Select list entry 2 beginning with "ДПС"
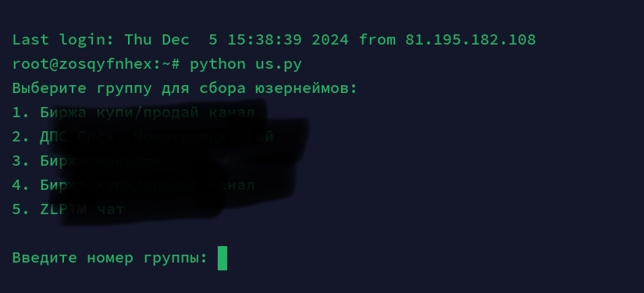 [143, 137]
